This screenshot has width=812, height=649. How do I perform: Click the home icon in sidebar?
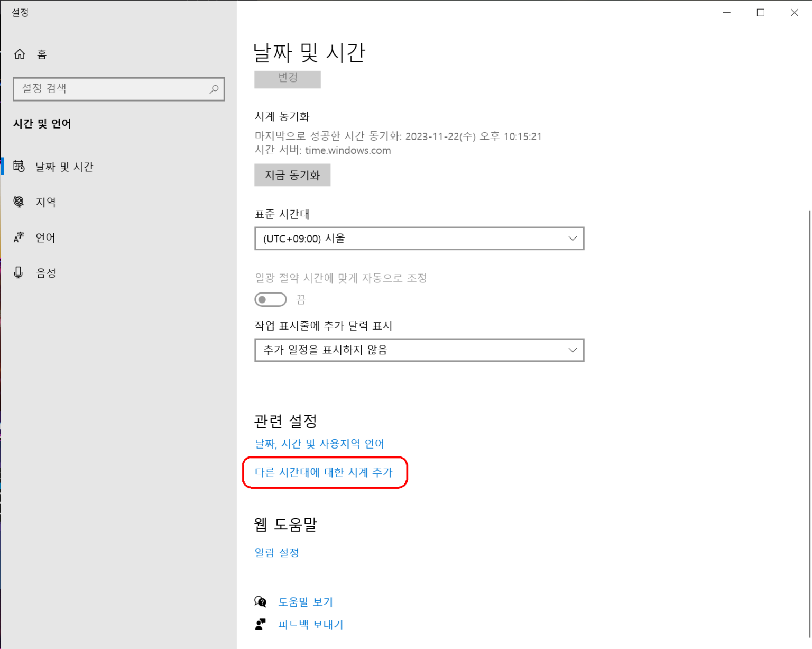(x=20, y=54)
